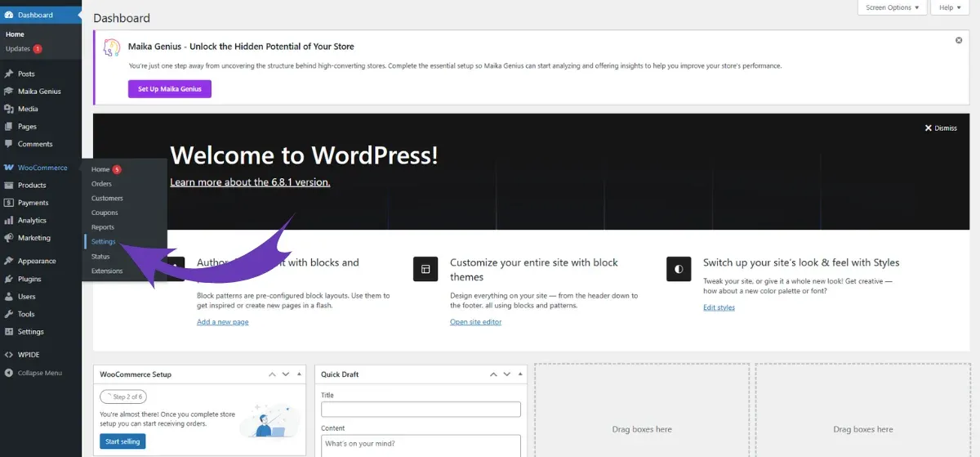The image size is (980, 457).
Task: Click the Welcome to WordPress heading
Action: (x=304, y=155)
